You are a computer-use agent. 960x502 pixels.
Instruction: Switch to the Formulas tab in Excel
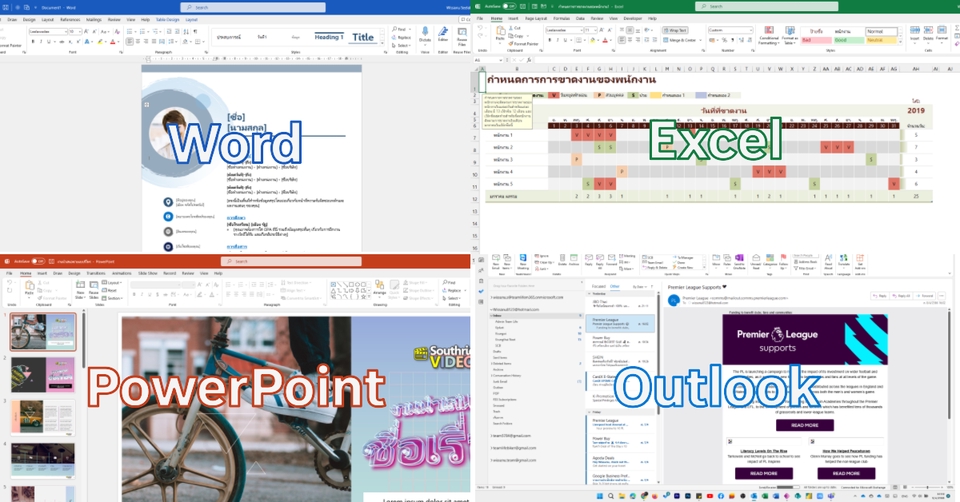point(562,18)
